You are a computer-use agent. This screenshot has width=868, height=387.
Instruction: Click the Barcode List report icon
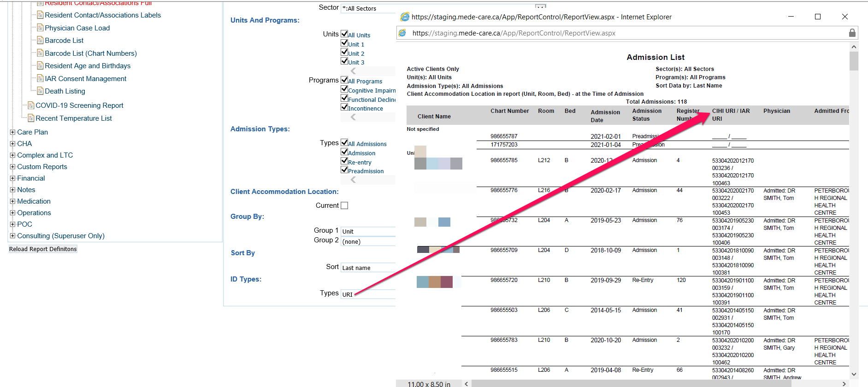point(40,40)
